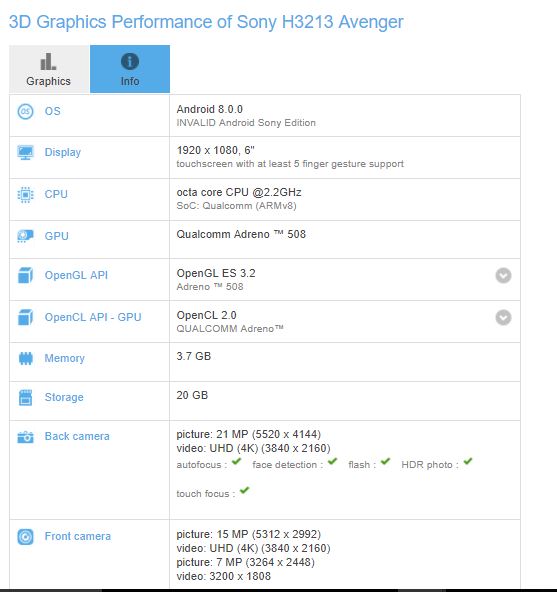Click the Display label
Screen dimensions: 557x592
63,153
